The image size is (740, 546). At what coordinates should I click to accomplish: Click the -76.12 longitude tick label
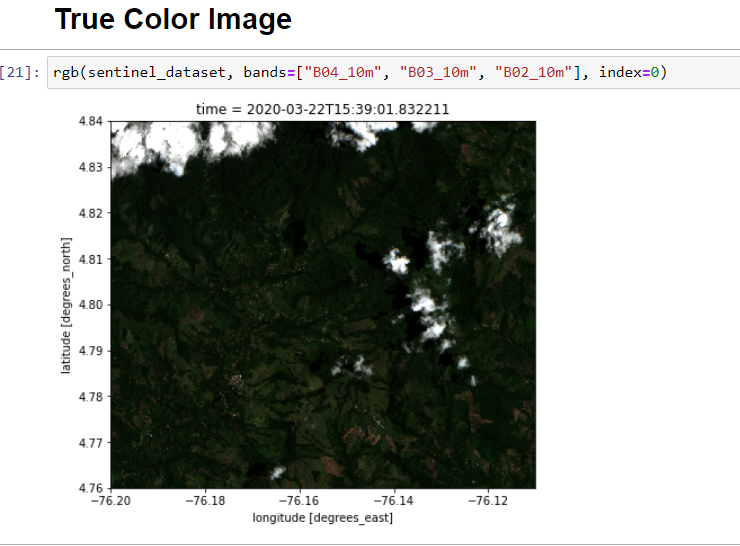[x=488, y=501]
